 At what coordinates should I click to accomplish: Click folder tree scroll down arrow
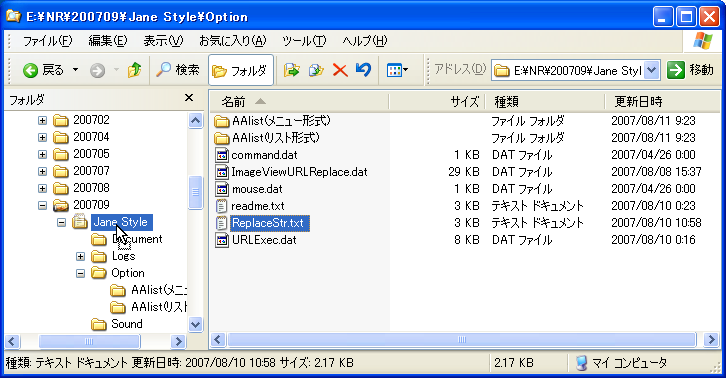(195, 324)
